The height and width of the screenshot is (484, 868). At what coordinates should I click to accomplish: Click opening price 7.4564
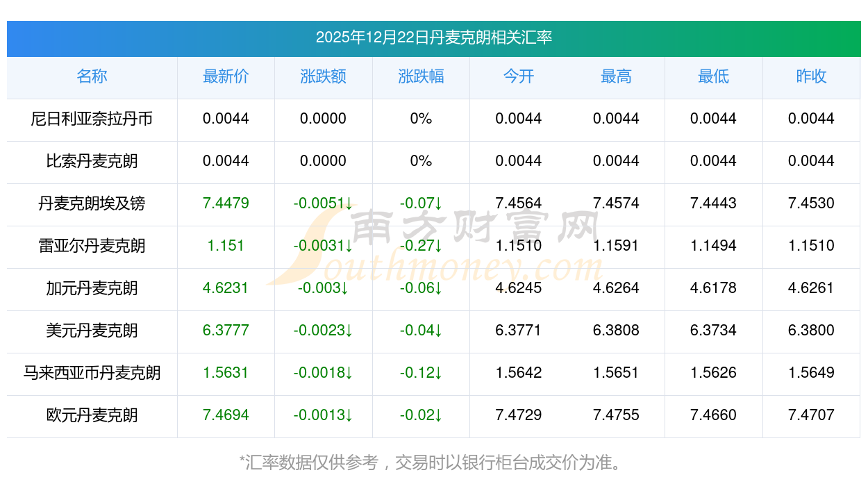[519, 203]
